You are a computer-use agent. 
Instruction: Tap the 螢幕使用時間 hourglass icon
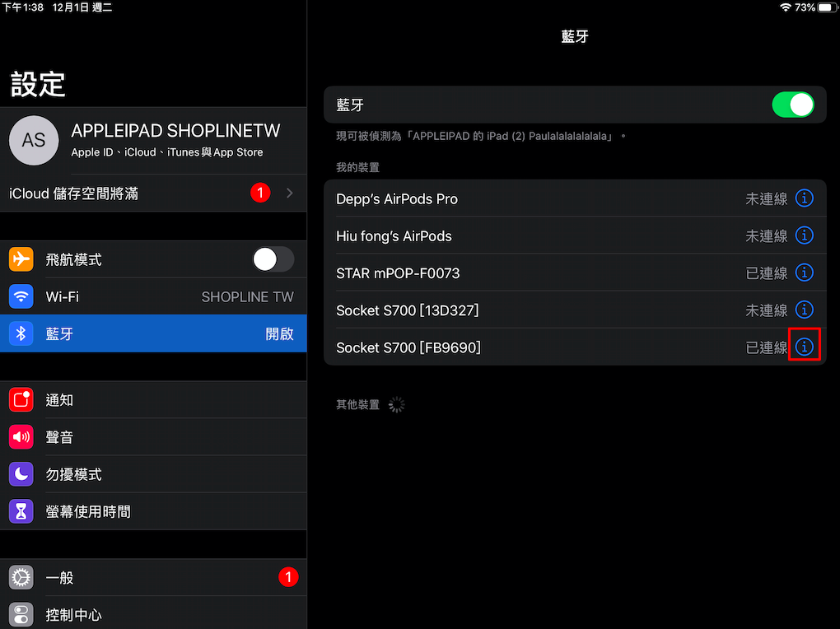(21, 511)
